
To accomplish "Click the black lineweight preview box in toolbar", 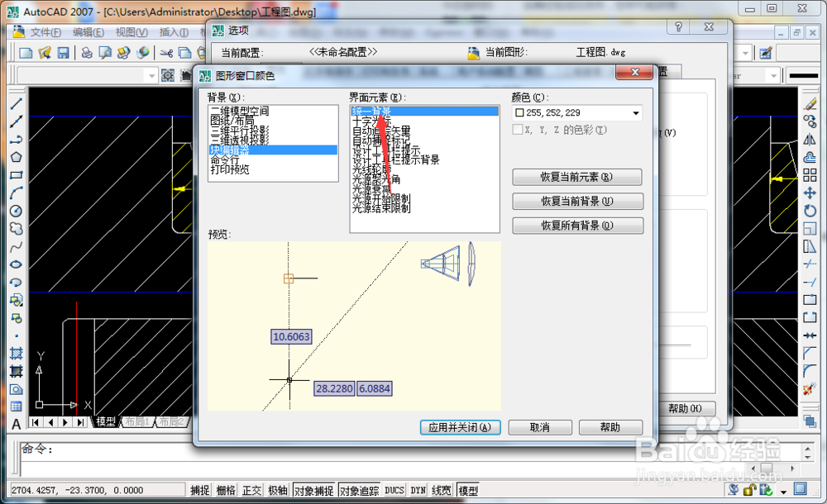I will (804, 77).
